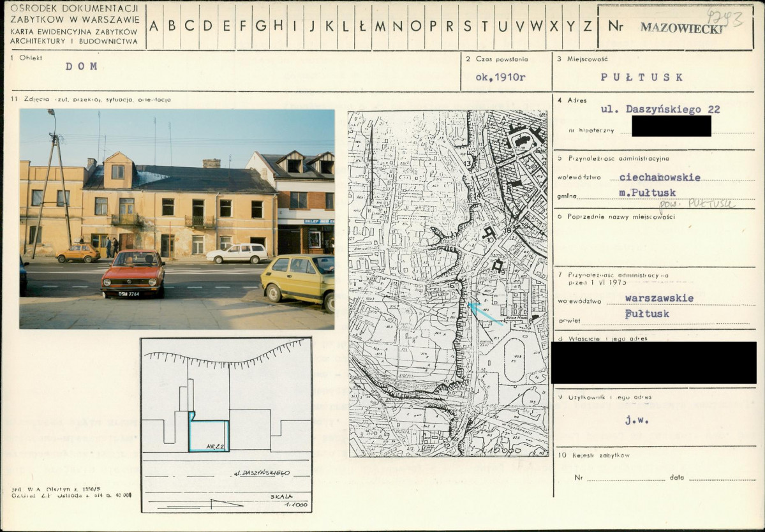
Task: Click the warszawskie pre-1975 województwo entry
Action: click(659, 298)
